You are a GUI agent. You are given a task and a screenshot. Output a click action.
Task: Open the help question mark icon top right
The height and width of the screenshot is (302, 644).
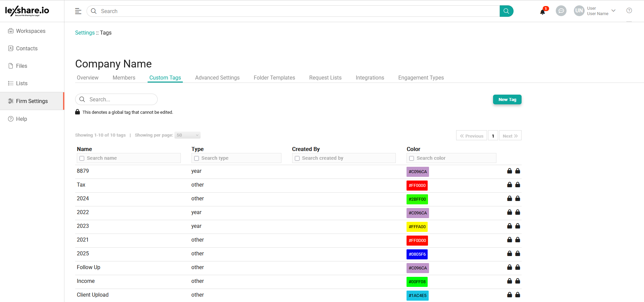coord(629,11)
